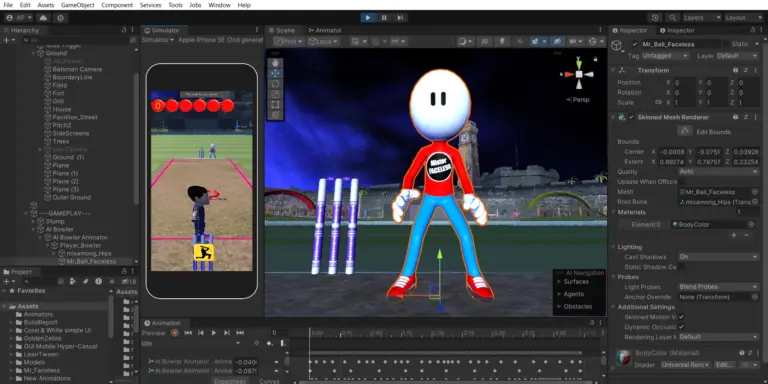Switch to the Dopesheet view

229,381
